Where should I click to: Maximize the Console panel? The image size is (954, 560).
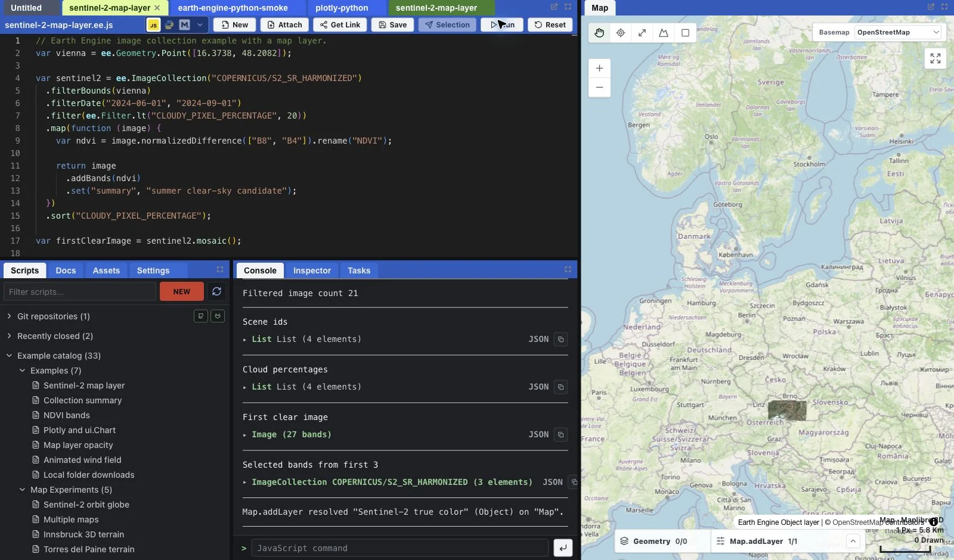[568, 270]
